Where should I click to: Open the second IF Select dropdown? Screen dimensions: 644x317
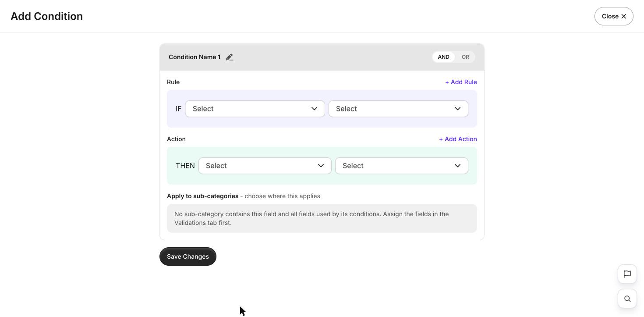click(x=398, y=109)
